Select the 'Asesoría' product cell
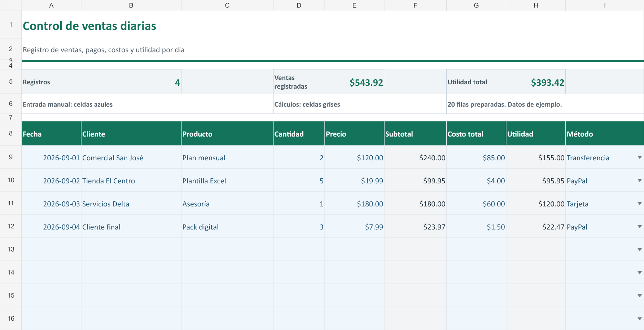 227,204
